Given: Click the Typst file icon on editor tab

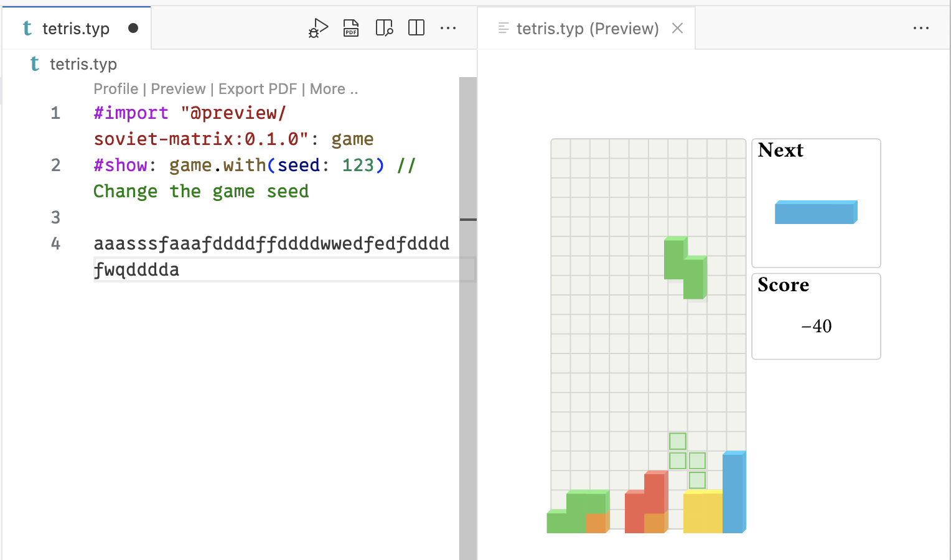Looking at the screenshot, I should coord(27,28).
